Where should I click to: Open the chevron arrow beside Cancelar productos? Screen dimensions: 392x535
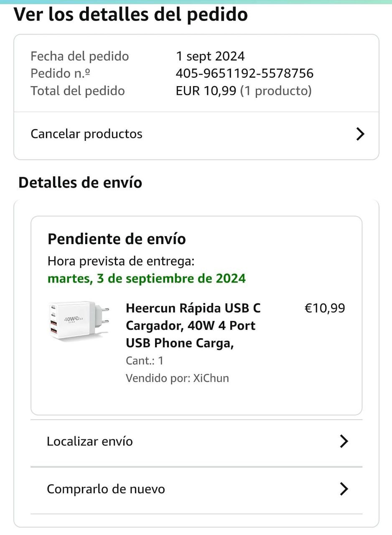pos(360,134)
